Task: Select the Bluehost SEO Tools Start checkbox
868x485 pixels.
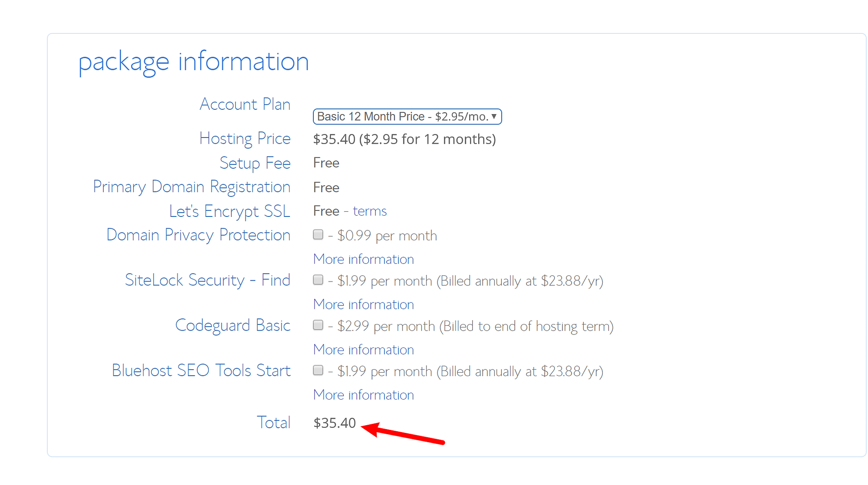Action: 318,370
